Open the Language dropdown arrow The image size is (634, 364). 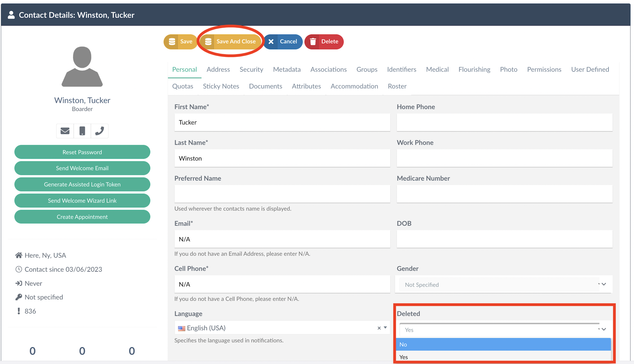point(385,327)
